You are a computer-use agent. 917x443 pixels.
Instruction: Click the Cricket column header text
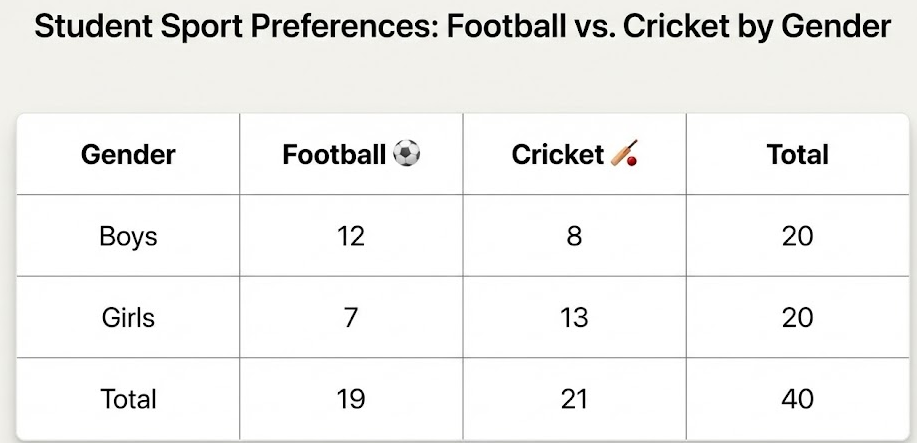557,154
